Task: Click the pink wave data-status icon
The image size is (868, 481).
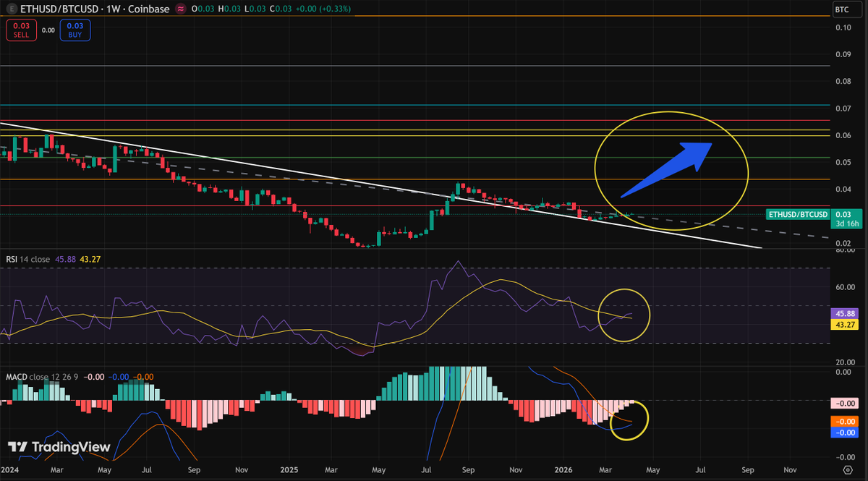Action: point(181,9)
